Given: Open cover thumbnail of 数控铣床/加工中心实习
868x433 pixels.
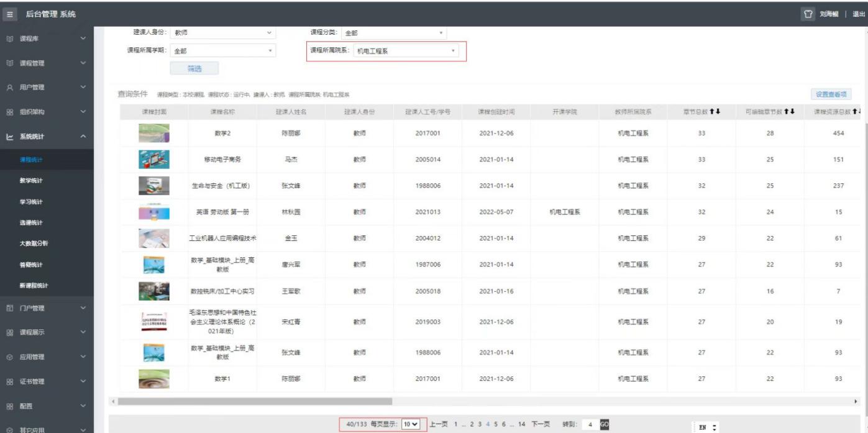Looking at the screenshot, I should pos(154,291).
